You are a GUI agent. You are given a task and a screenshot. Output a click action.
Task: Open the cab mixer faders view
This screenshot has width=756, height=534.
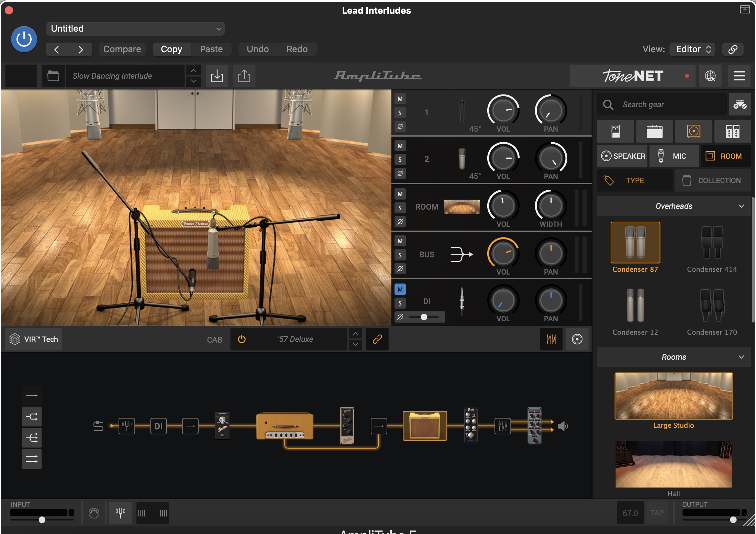[551, 339]
